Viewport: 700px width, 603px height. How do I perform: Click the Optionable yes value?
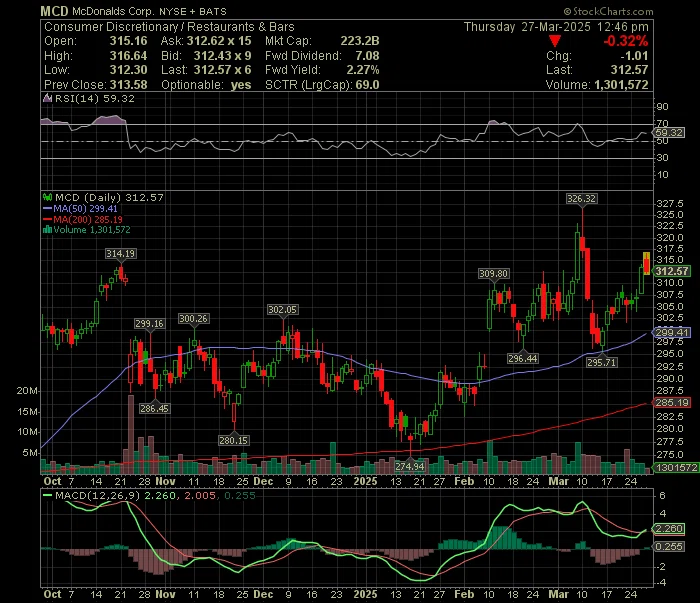point(241,85)
